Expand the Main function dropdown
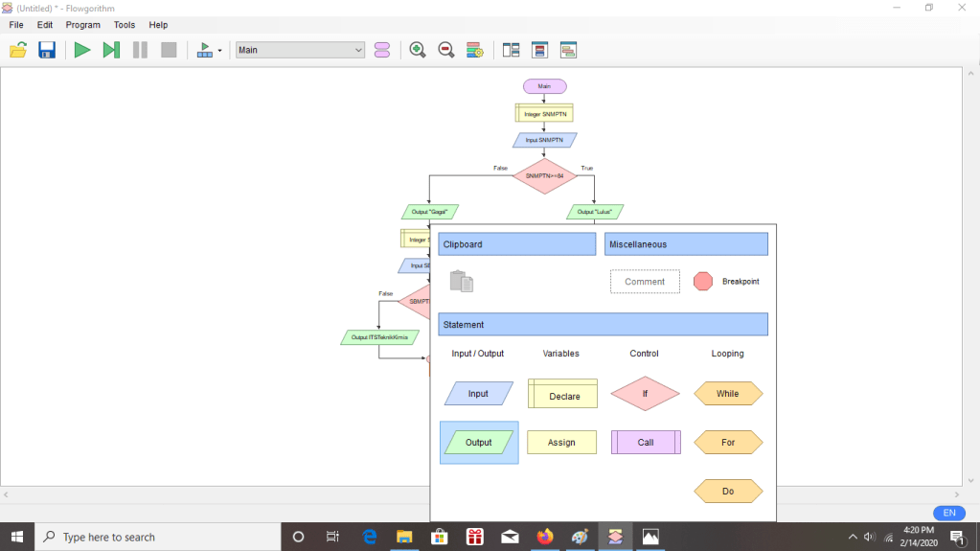980x551 pixels. [358, 50]
